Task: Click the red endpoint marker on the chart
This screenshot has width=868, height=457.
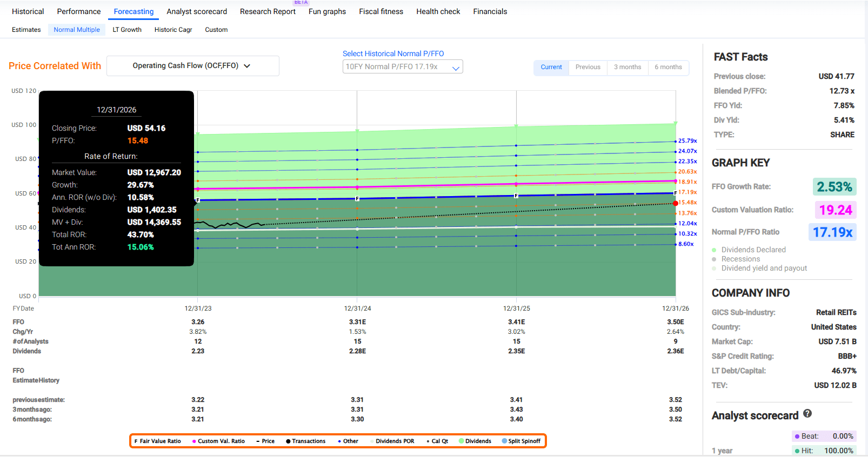Action: [x=676, y=203]
